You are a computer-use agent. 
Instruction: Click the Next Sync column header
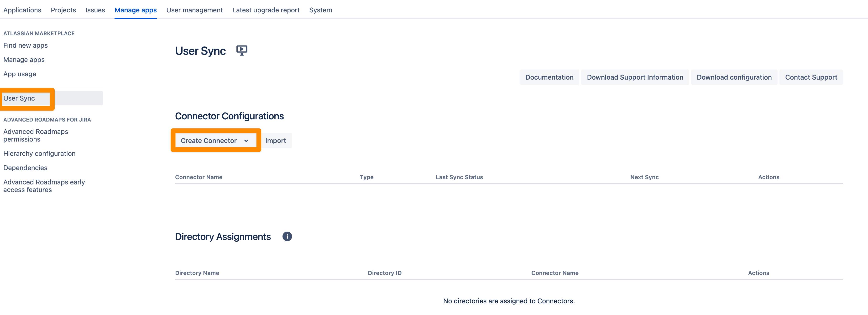(644, 177)
